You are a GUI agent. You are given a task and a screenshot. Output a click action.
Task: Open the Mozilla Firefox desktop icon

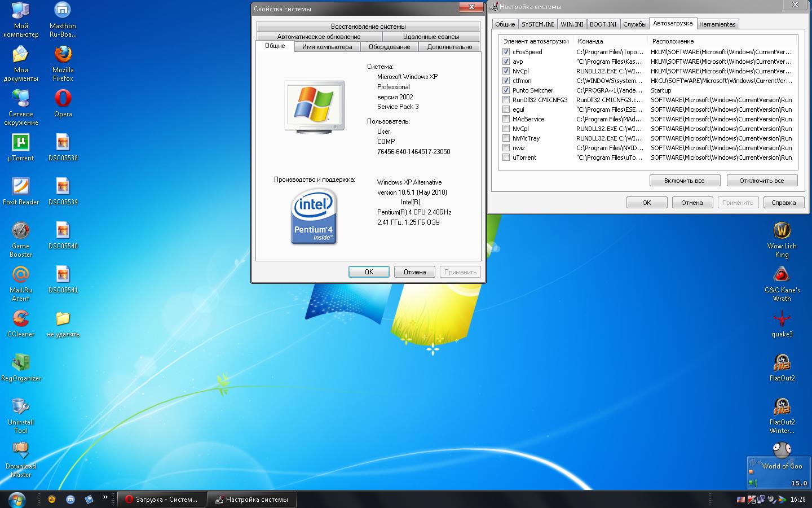[63, 55]
